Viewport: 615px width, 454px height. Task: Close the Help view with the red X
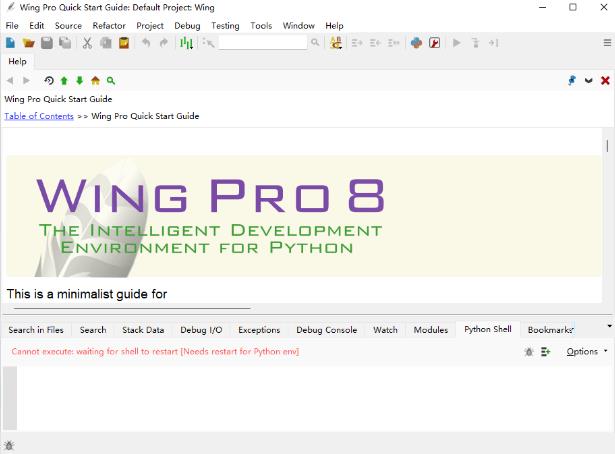pos(605,80)
